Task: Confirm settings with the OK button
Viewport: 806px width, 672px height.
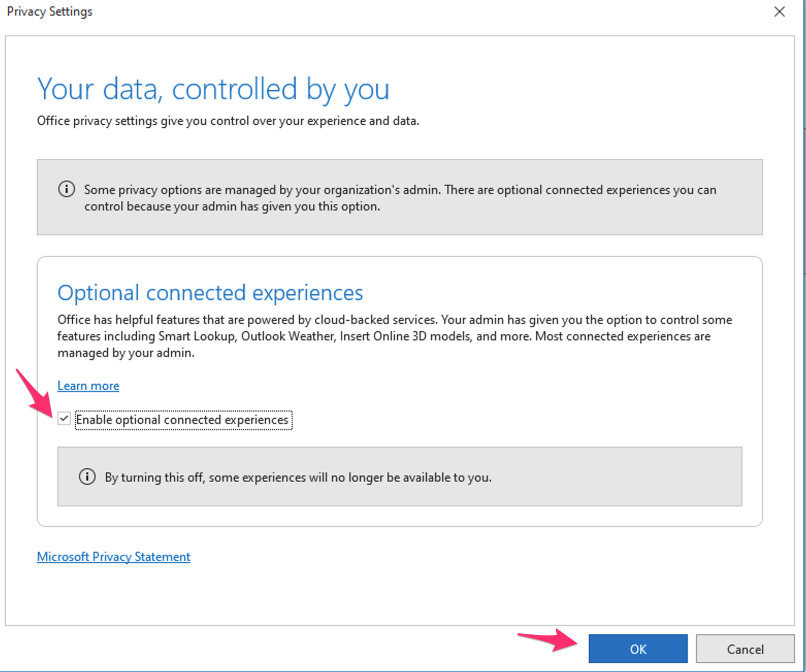Action: coord(638,649)
